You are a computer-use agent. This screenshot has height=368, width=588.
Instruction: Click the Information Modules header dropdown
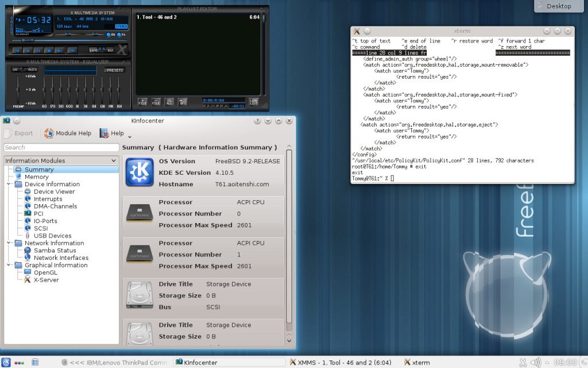[61, 161]
